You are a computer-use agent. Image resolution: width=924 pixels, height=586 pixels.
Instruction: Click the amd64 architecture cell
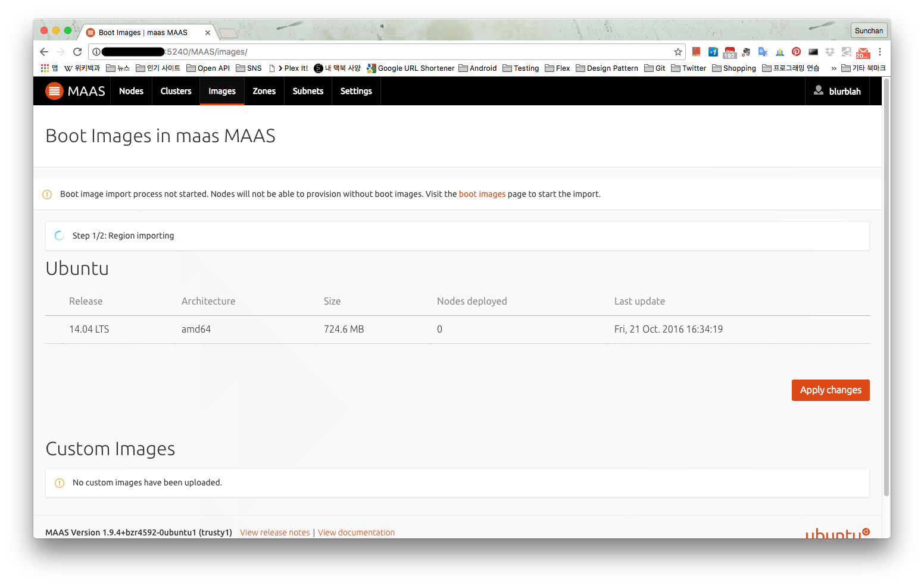click(196, 329)
